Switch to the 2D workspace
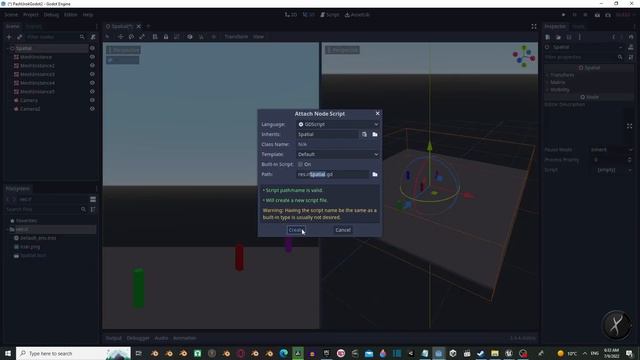The height and width of the screenshot is (360, 640). point(291,15)
